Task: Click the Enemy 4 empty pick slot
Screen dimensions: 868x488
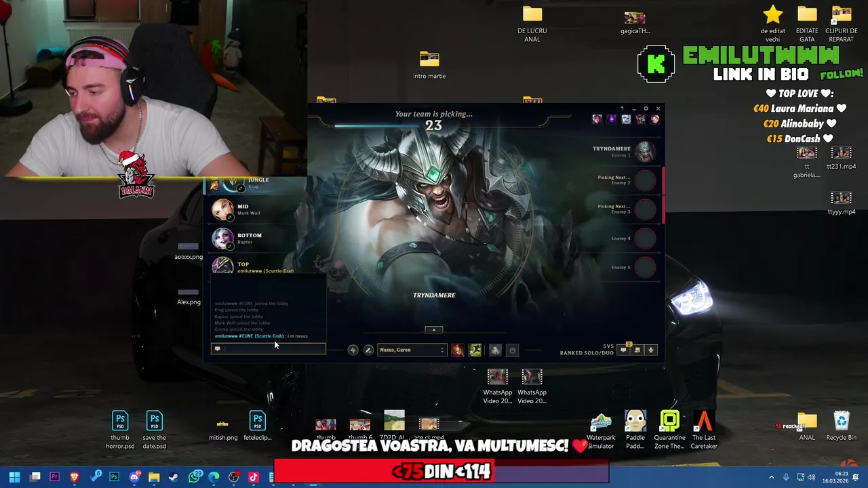Action: click(645, 239)
